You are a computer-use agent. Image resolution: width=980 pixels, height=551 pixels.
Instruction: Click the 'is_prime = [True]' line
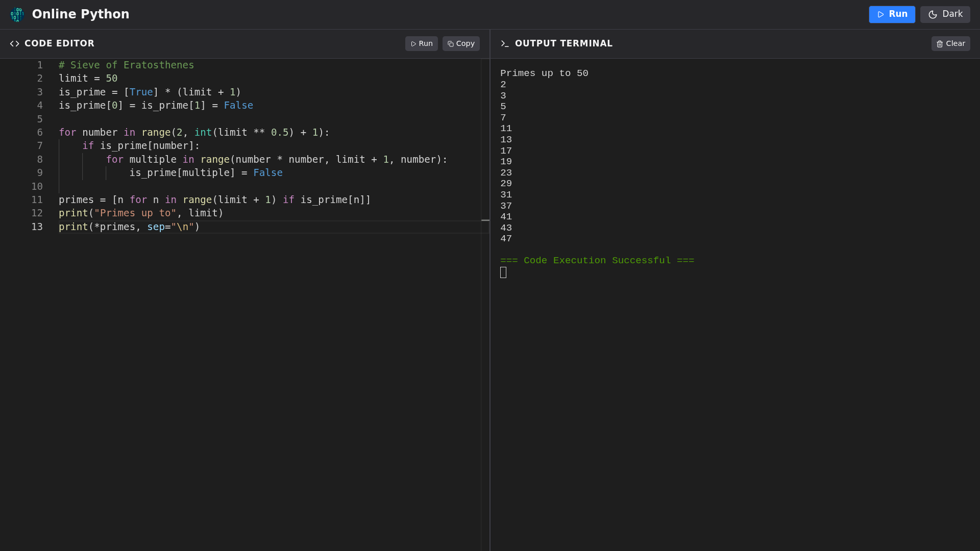[x=150, y=92]
